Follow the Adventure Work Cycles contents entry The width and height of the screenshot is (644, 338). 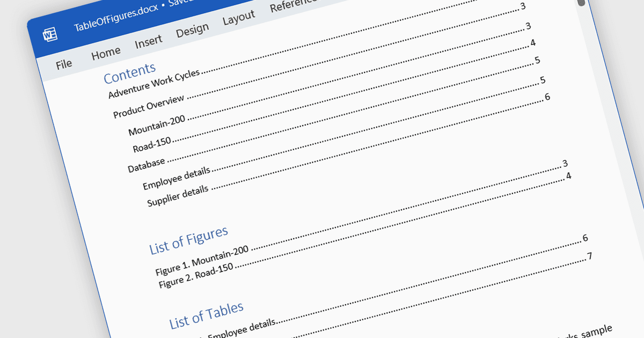154,84
